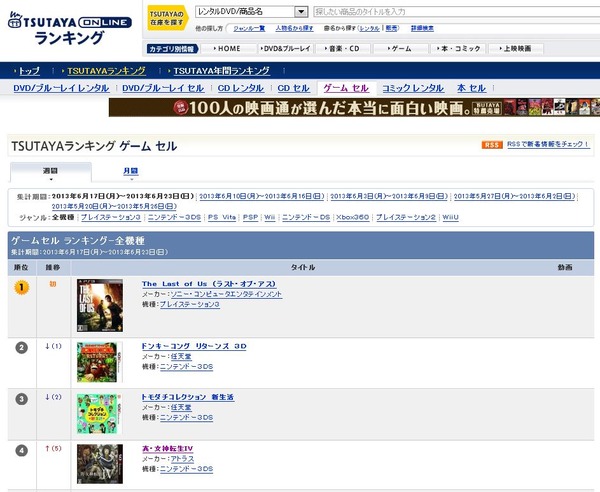Open 任天堂 maker link under トモダチコレクション

point(181,407)
